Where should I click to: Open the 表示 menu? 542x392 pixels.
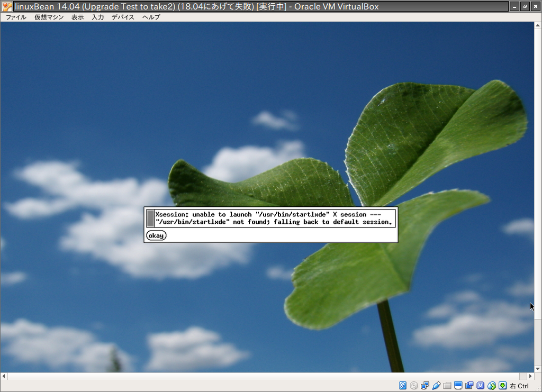[x=77, y=17]
